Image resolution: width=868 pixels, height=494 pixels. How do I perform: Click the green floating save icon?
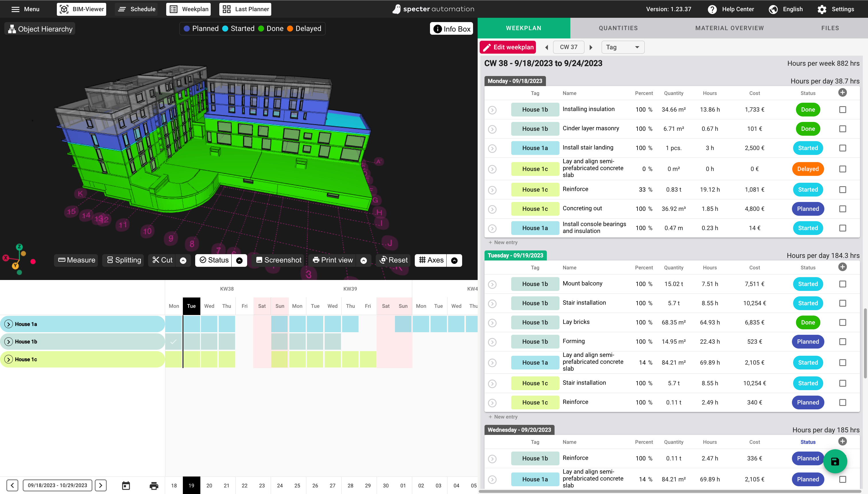(835, 461)
